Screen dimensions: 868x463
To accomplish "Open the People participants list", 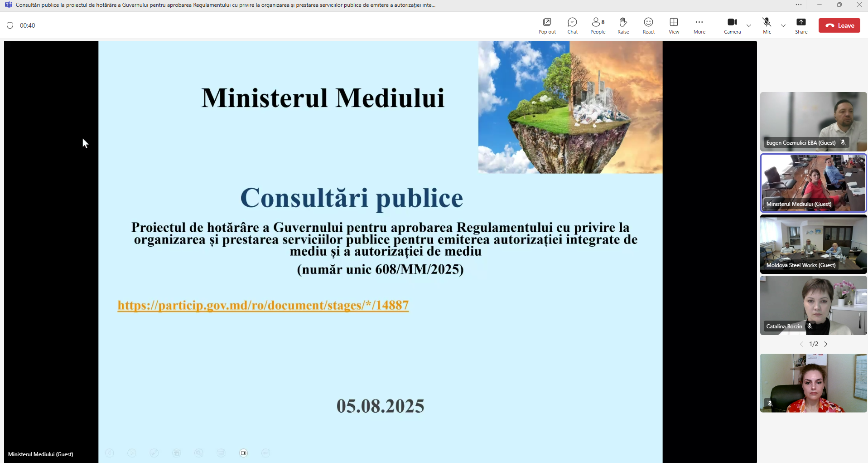I will [x=598, y=25].
